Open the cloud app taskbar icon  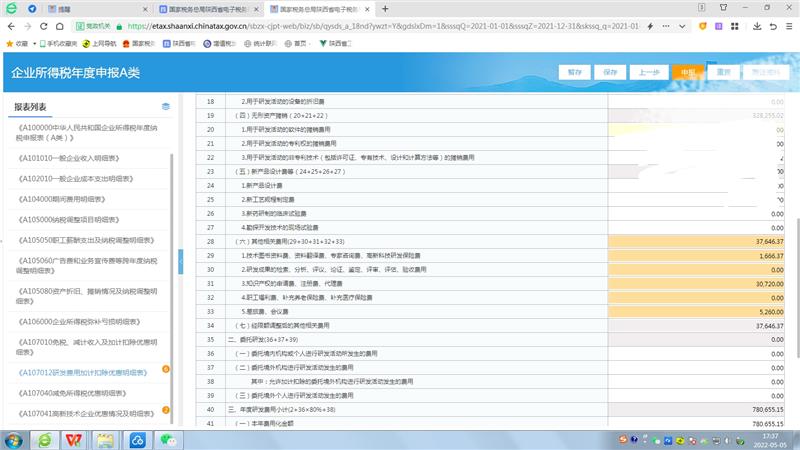point(139,439)
